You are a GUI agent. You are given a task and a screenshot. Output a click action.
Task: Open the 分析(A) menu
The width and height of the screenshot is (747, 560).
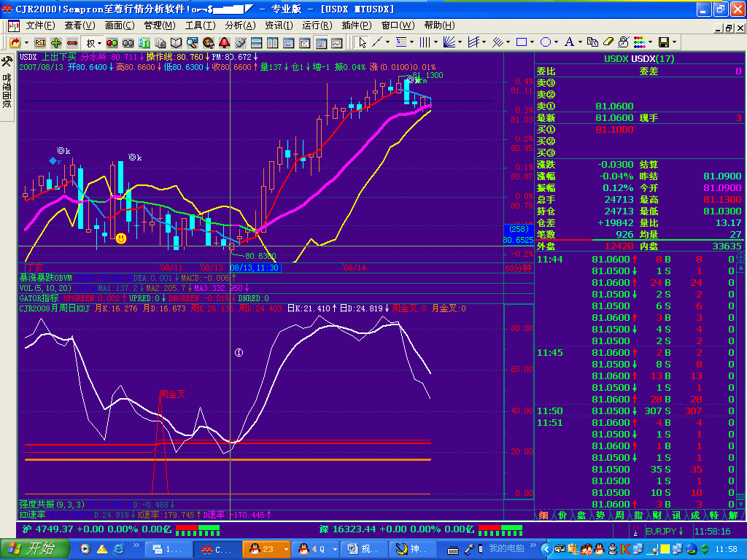[x=241, y=26]
